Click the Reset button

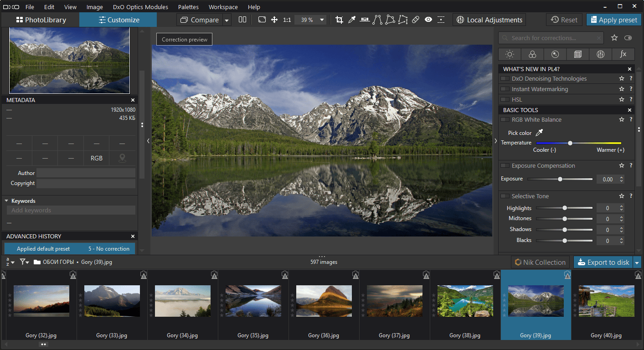pos(564,20)
